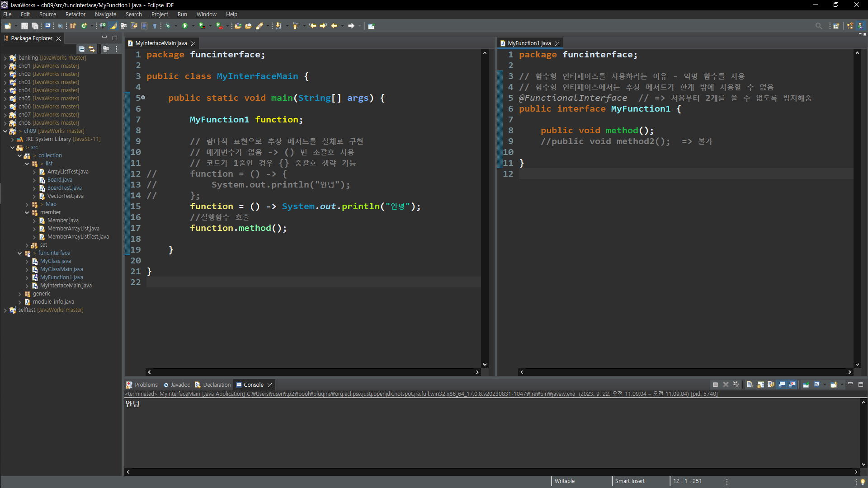Close the MyFunction1.java editor tab
The height and width of the screenshot is (488, 868).
557,43
